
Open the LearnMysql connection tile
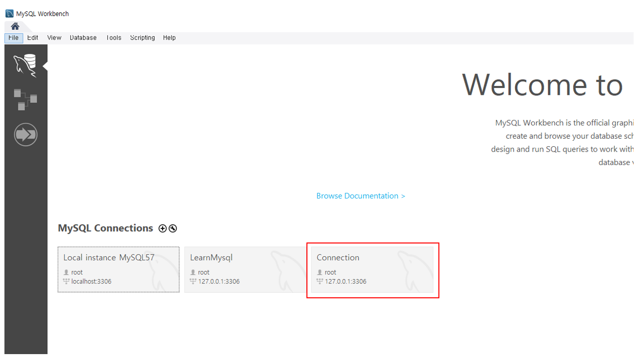[x=245, y=270]
